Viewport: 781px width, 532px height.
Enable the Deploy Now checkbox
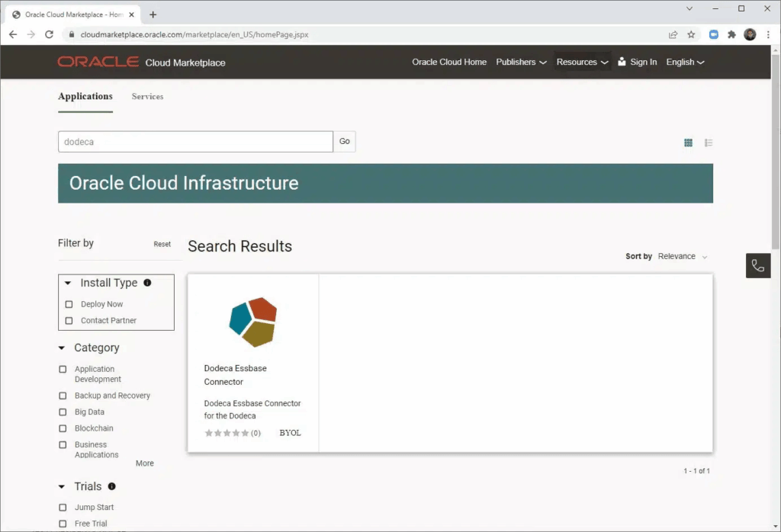click(69, 304)
